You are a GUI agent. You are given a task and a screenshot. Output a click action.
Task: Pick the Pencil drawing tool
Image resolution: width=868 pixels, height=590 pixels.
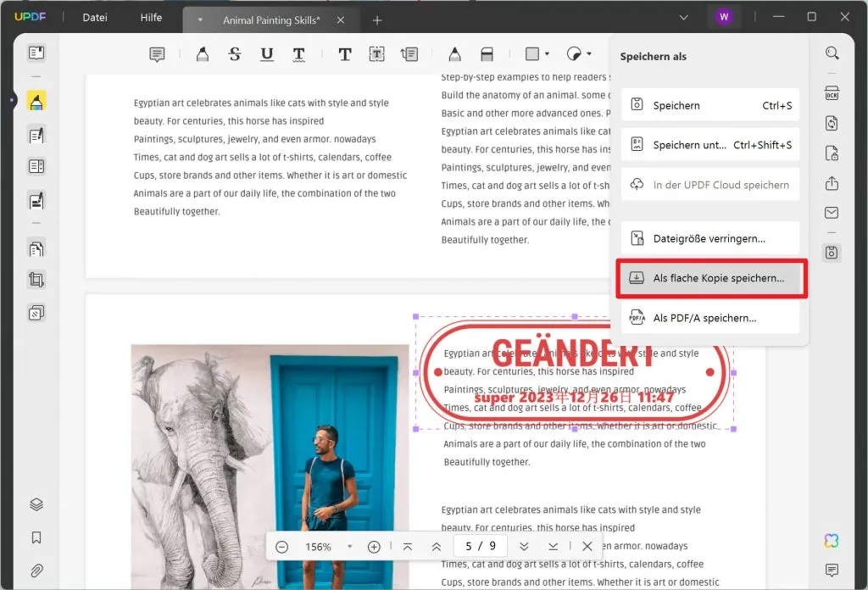454,53
